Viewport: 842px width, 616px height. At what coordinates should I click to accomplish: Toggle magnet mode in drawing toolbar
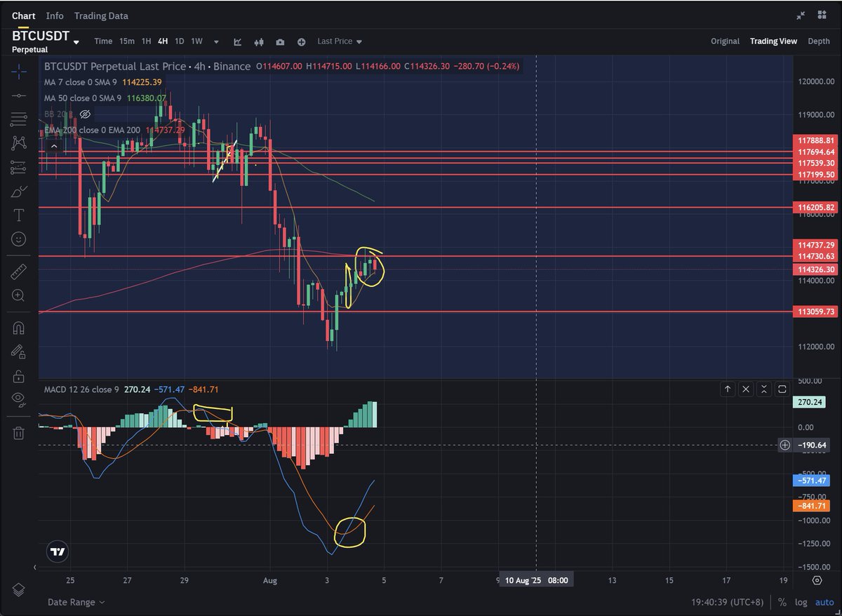(x=19, y=328)
